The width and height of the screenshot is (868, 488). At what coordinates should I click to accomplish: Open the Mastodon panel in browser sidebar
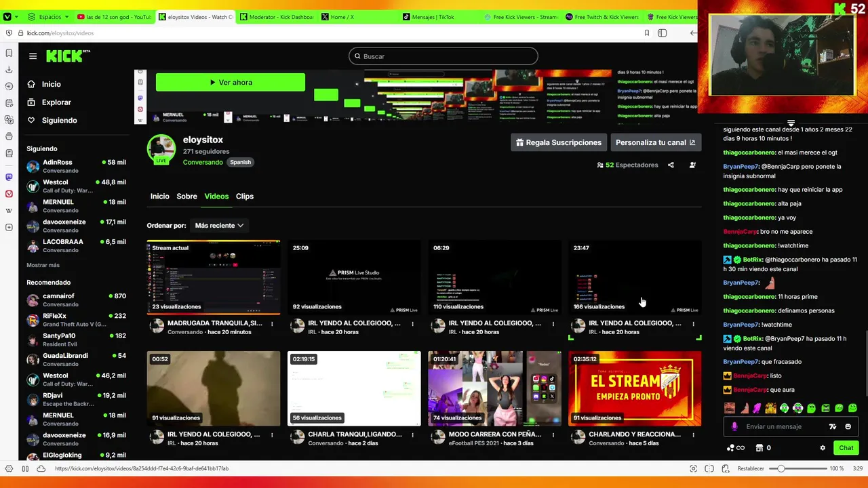click(x=9, y=177)
